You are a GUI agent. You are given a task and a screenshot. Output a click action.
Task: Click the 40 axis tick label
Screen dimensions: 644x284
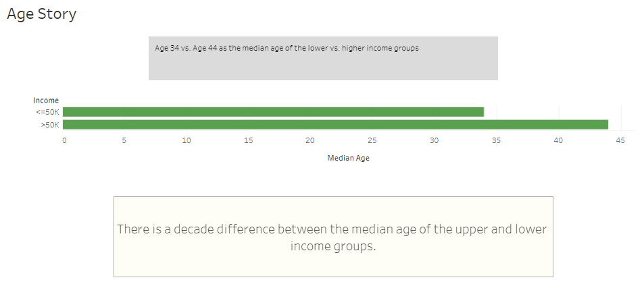pos(558,140)
